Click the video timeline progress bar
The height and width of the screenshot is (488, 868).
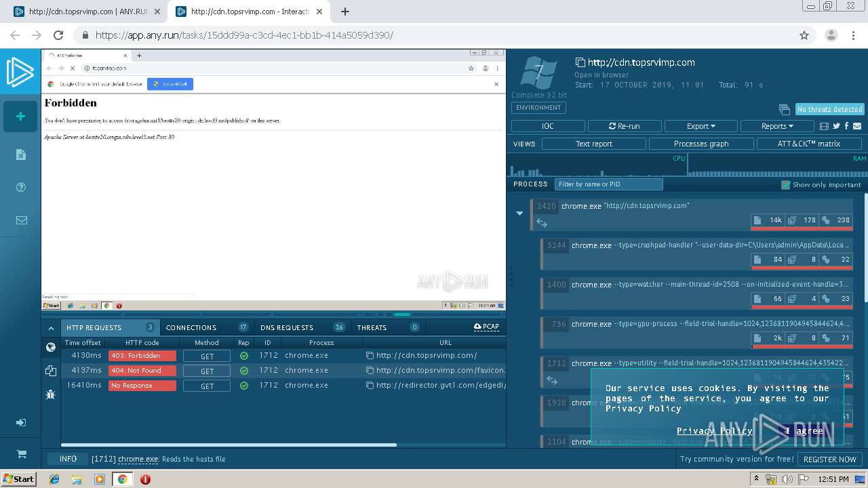click(x=273, y=314)
